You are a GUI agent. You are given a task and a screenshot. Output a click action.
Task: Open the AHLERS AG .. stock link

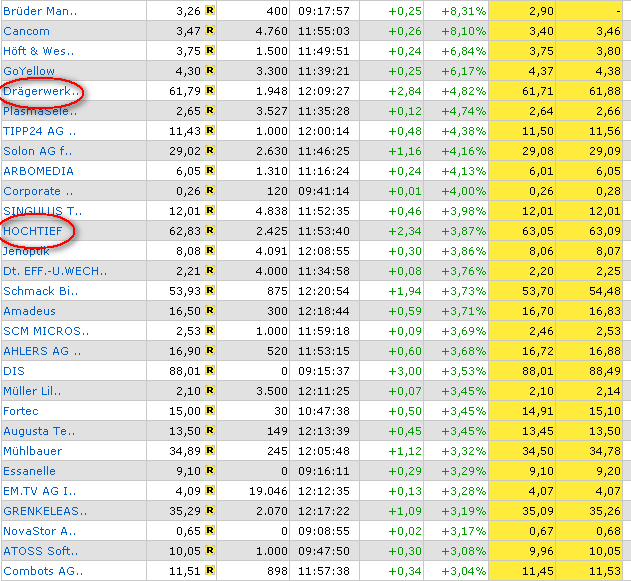[x=42, y=351]
